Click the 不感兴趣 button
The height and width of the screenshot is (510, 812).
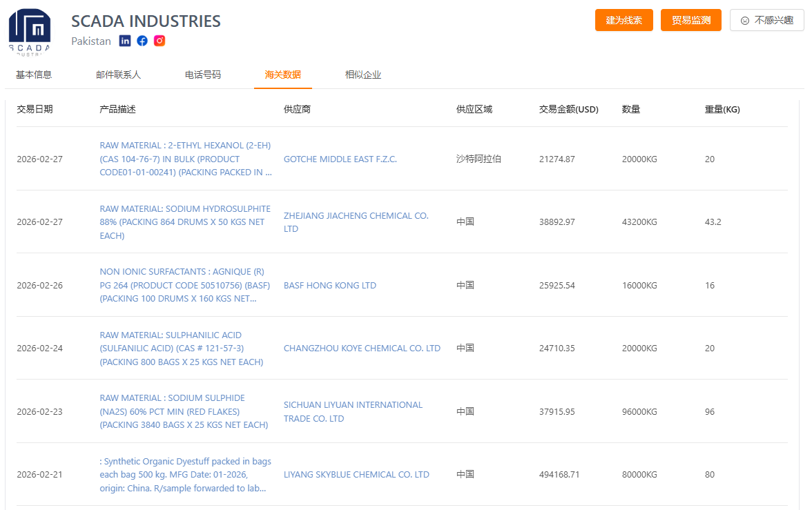click(x=766, y=20)
